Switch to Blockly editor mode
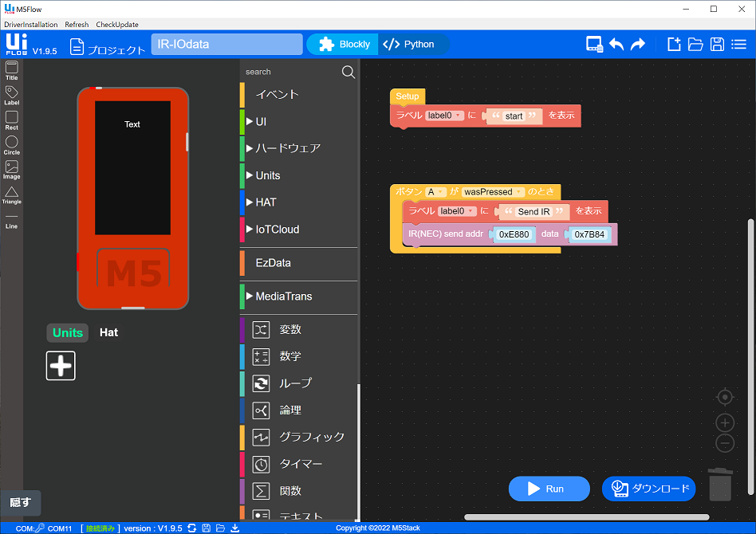 [x=344, y=45]
